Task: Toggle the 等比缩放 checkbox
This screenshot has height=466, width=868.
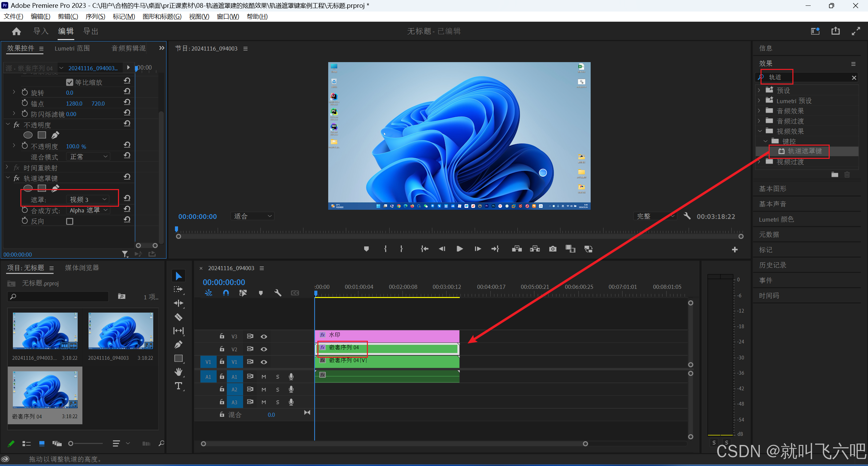Action: tap(70, 82)
